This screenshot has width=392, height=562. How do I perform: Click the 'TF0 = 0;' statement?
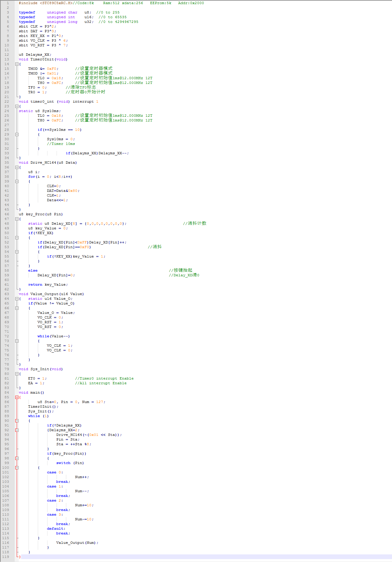coord(38,87)
